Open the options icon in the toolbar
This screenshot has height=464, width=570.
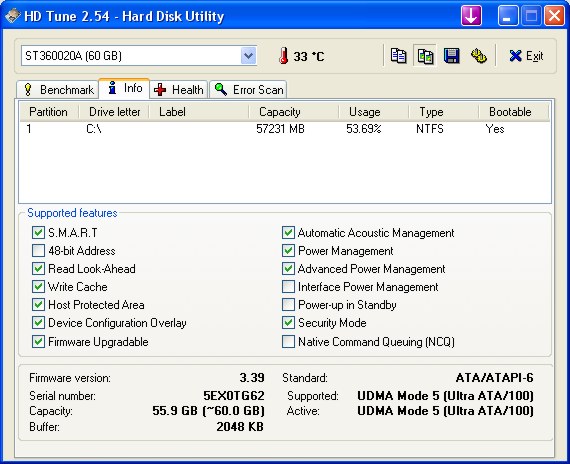click(478, 56)
